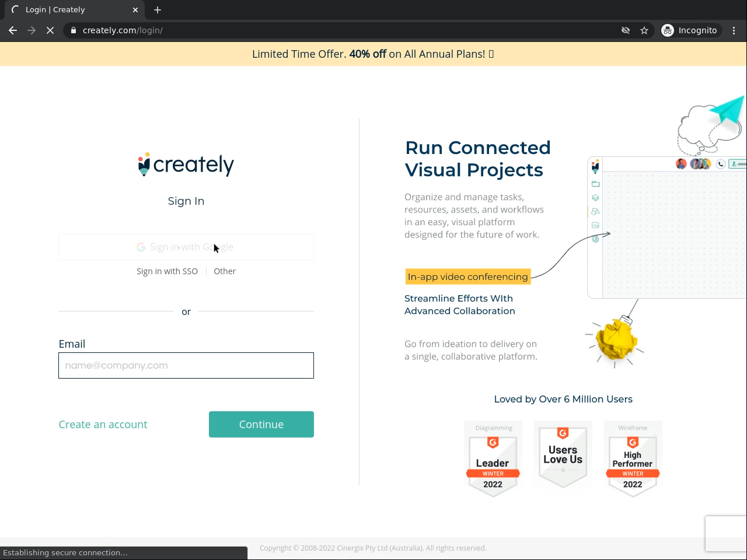Click the Continue button
Image resolution: width=747 pixels, height=560 pixels.
coord(261,424)
